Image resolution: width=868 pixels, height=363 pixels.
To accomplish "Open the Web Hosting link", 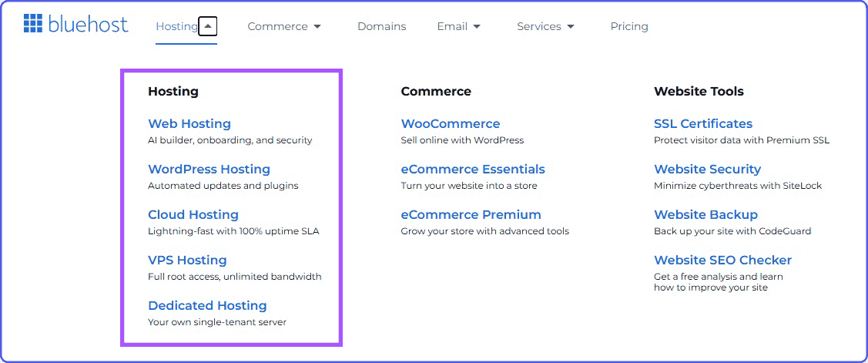I will (x=189, y=123).
